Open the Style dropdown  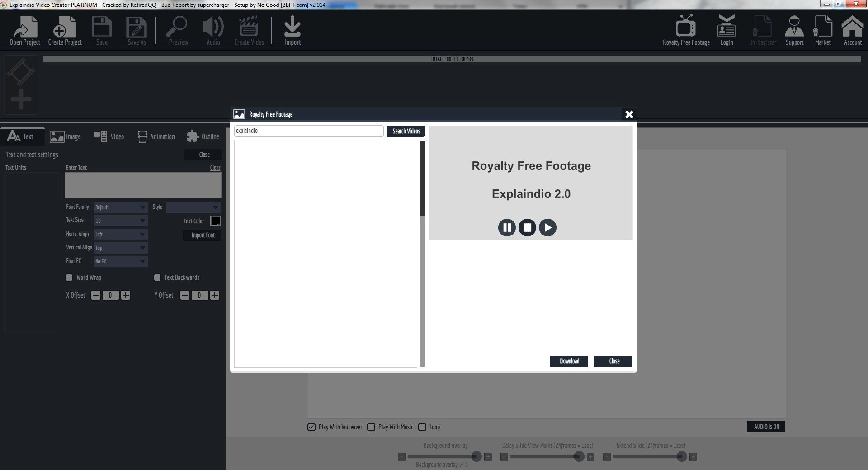(x=193, y=207)
